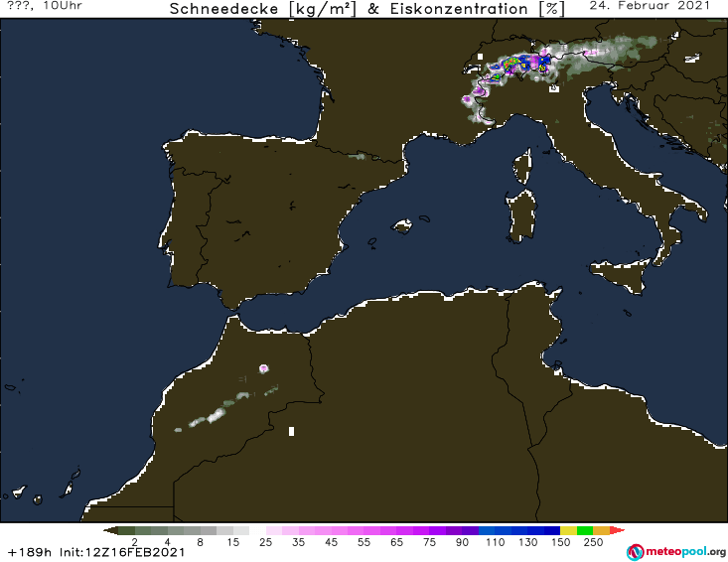Click the legend value '55'
The width and height of the screenshot is (728, 562).
[x=364, y=542]
